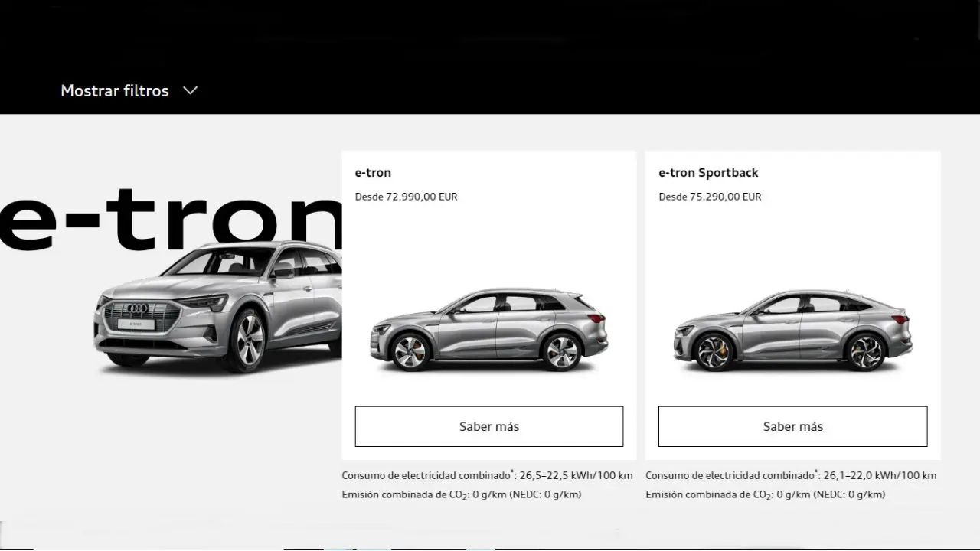
Task: Click the large silver e-tron hero car image
Action: coord(218,306)
